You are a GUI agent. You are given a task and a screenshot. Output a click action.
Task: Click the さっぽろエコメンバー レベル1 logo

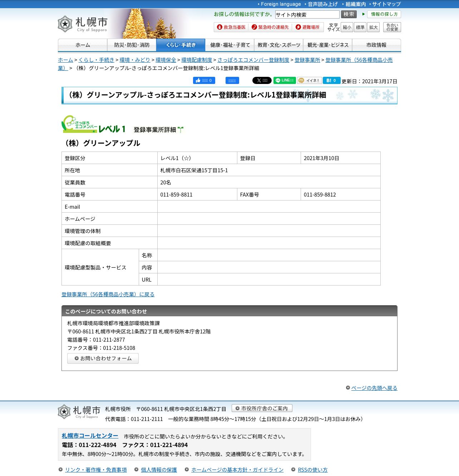pos(93,124)
